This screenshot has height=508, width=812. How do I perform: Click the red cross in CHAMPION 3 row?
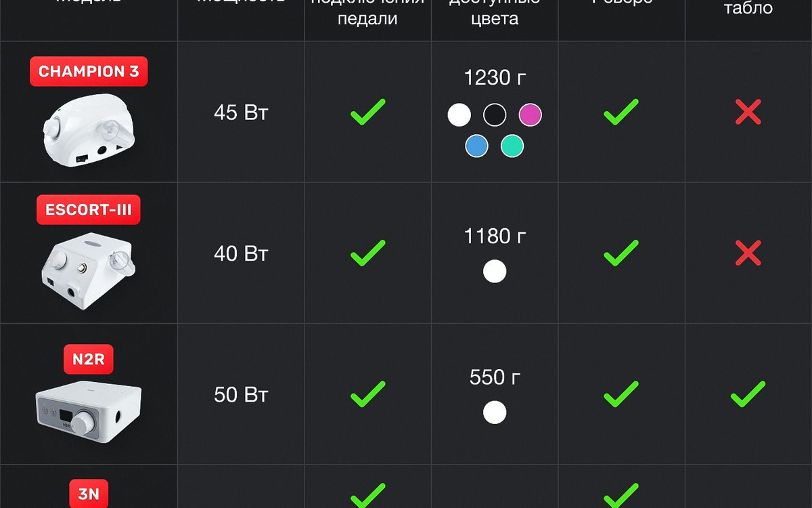(x=748, y=112)
